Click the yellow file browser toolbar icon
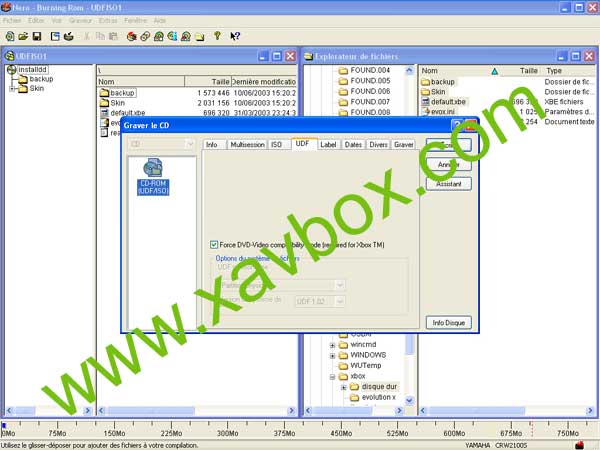Screen dimensions: 600x450 click(x=199, y=36)
